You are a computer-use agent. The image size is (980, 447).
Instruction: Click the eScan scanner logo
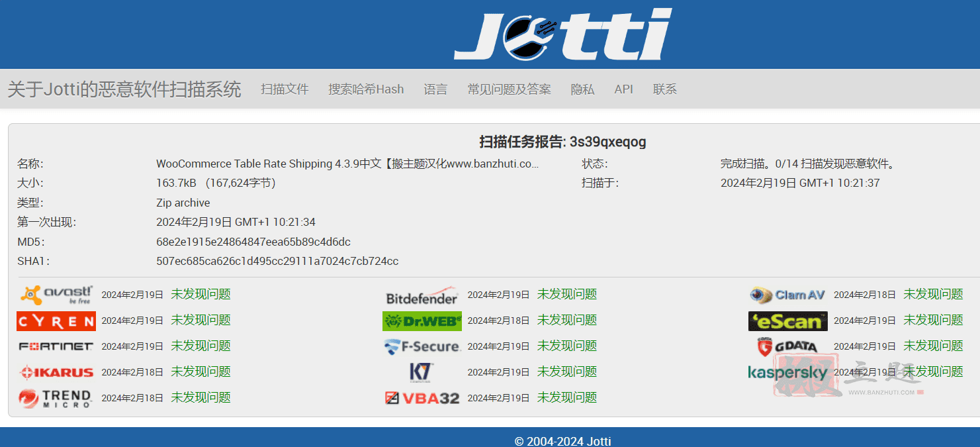[x=788, y=321]
